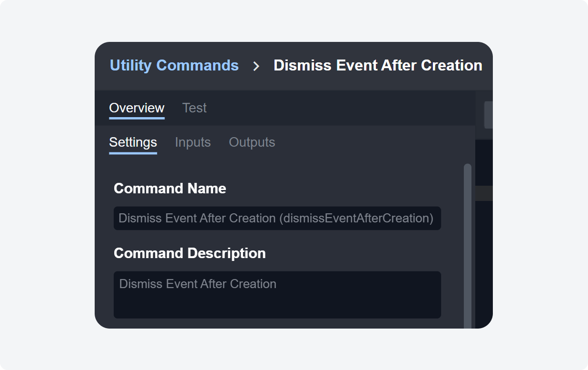Focus the Command Name input field

pyautogui.click(x=277, y=218)
